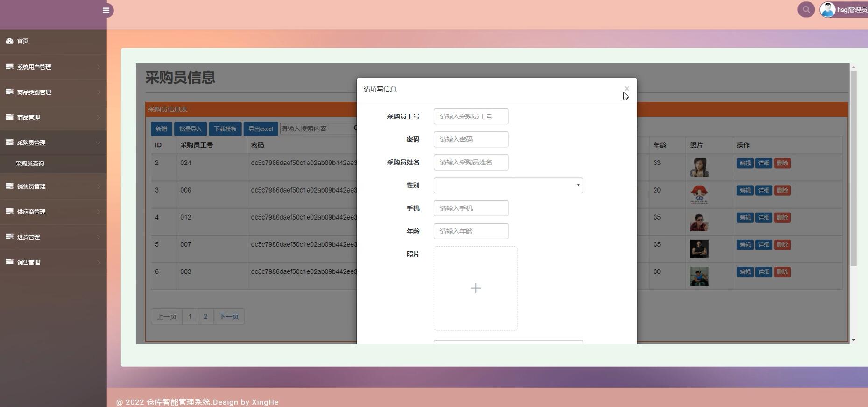The height and width of the screenshot is (407, 868).
Task: Click the icon beside 商品管理
Action: (9, 117)
